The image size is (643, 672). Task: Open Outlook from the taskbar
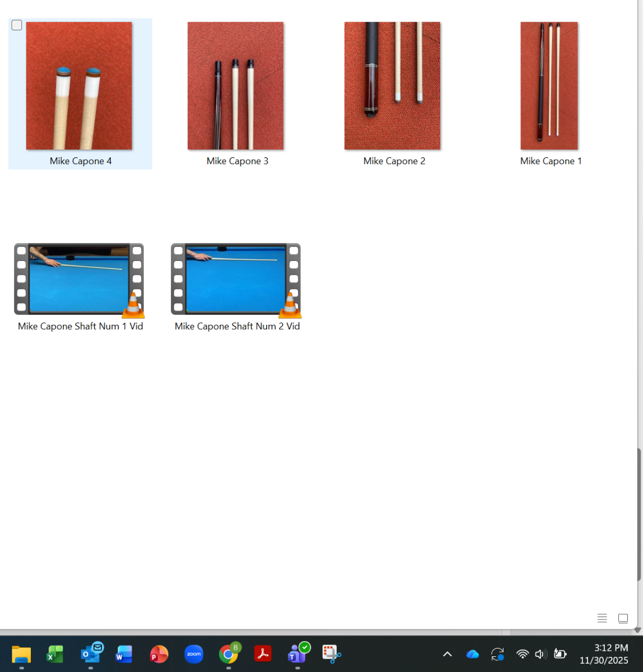tap(90, 654)
